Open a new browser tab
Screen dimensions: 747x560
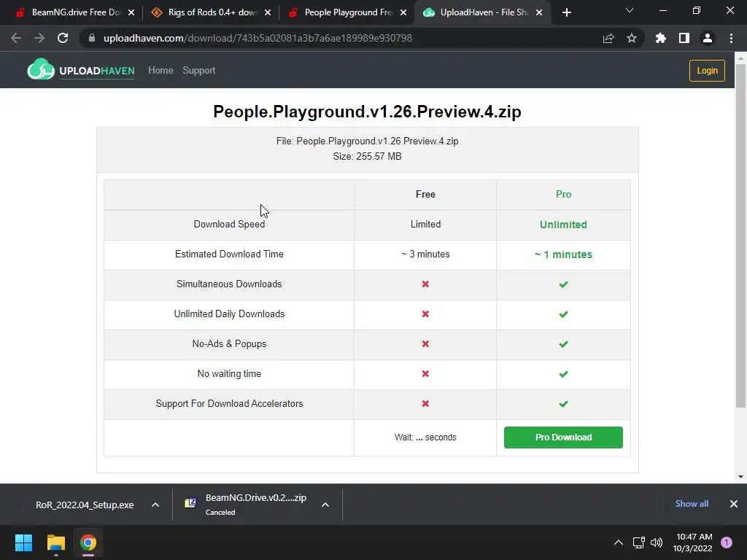coord(566,12)
